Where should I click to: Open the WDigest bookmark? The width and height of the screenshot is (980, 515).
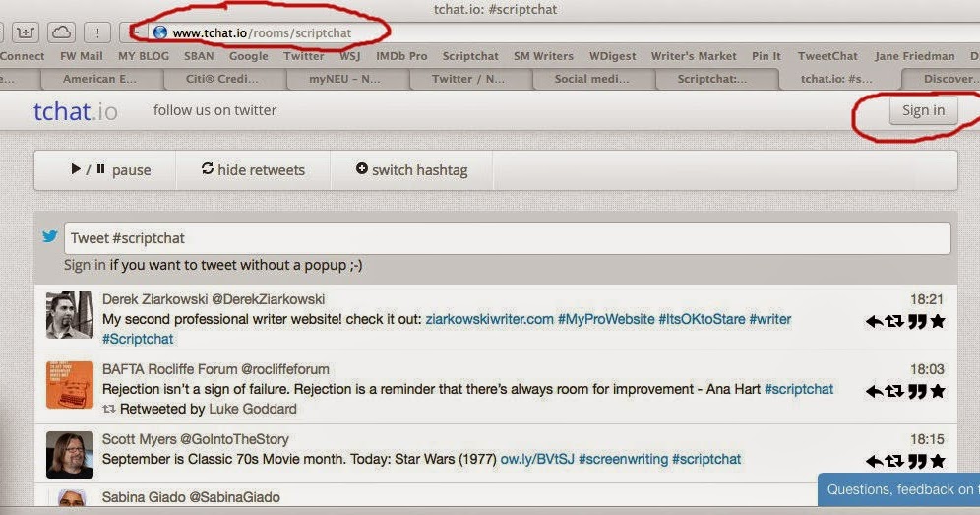(x=612, y=56)
